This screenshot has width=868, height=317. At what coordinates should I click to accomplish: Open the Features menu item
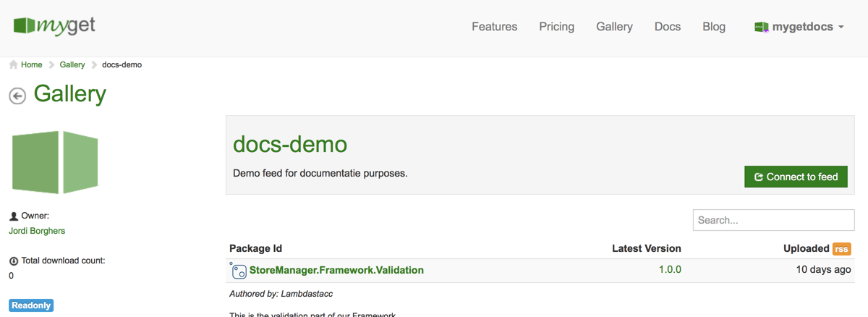[x=494, y=27]
